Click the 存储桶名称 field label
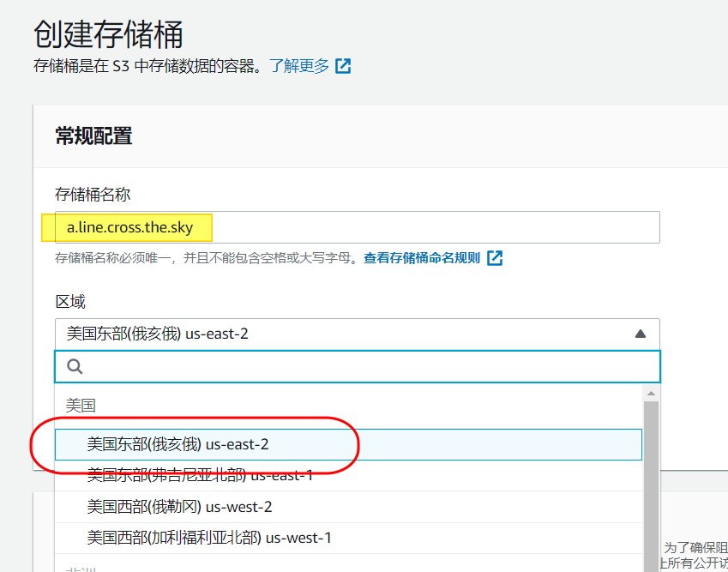Viewport: 728px width, 572px height. (x=93, y=195)
